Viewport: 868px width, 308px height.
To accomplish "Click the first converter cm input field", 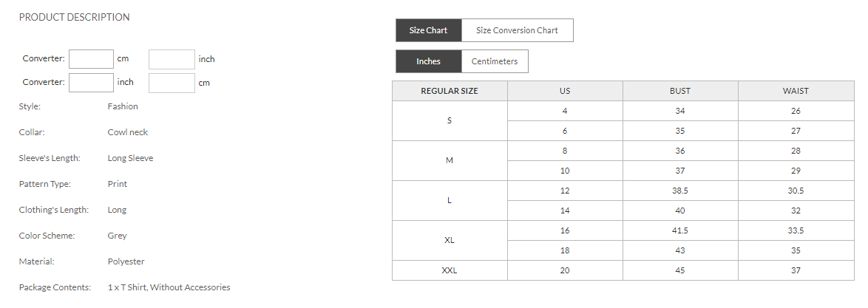I will pyautogui.click(x=91, y=59).
